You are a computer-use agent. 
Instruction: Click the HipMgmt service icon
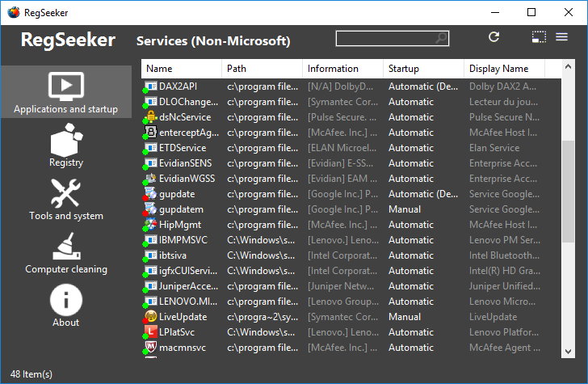click(x=150, y=225)
